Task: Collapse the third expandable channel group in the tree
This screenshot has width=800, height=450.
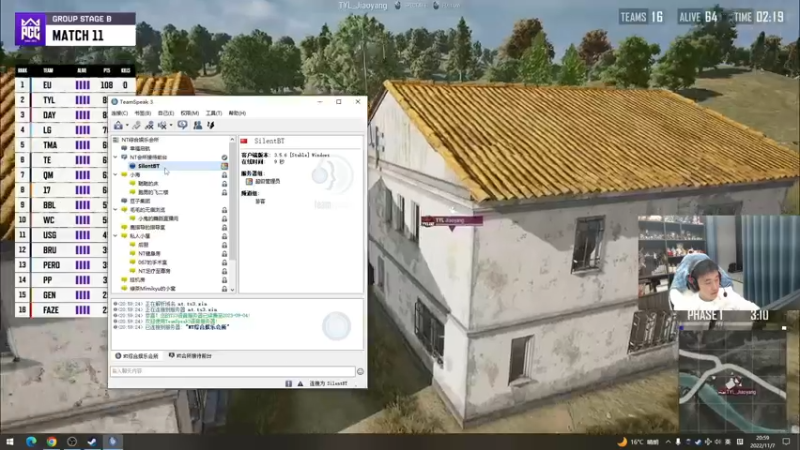Action: (116, 210)
